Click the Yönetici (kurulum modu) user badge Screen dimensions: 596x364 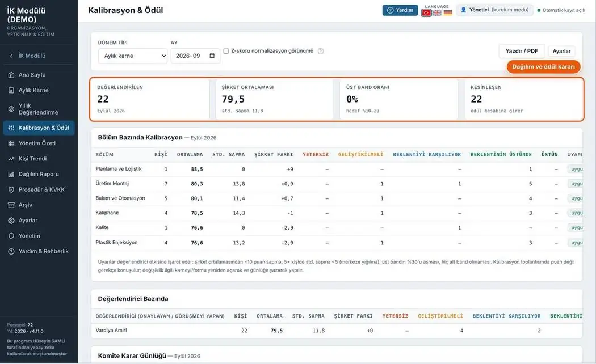[494, 10]
